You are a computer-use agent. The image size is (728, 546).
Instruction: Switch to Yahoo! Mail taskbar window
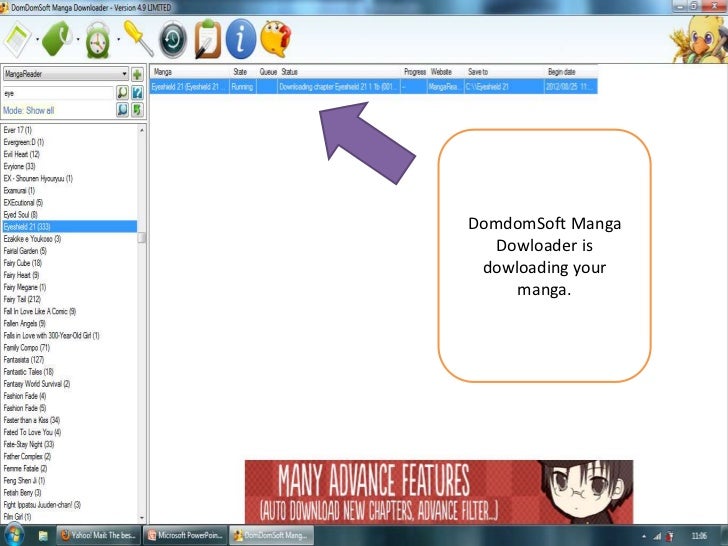(x=98, y=535)
